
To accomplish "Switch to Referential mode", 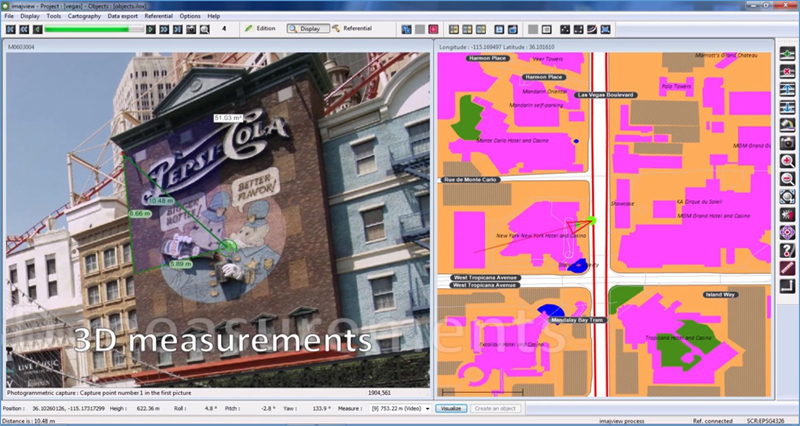I will tap(352, 29).
